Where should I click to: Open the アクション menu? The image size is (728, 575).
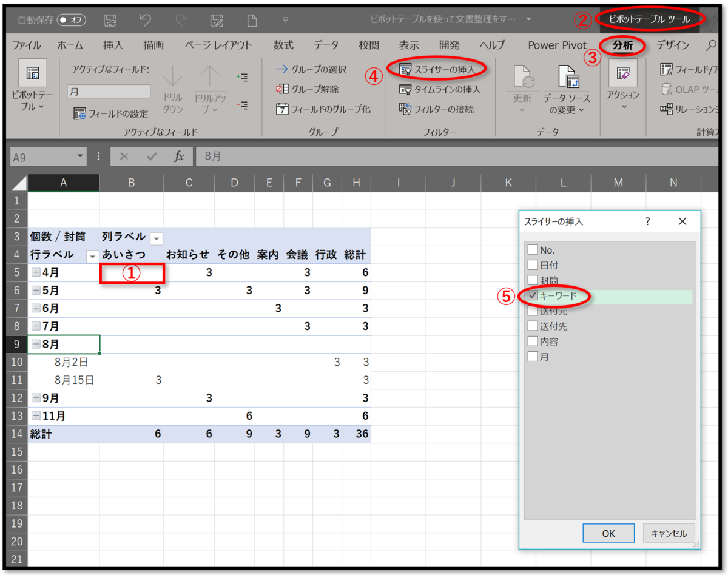click(622, 85)
